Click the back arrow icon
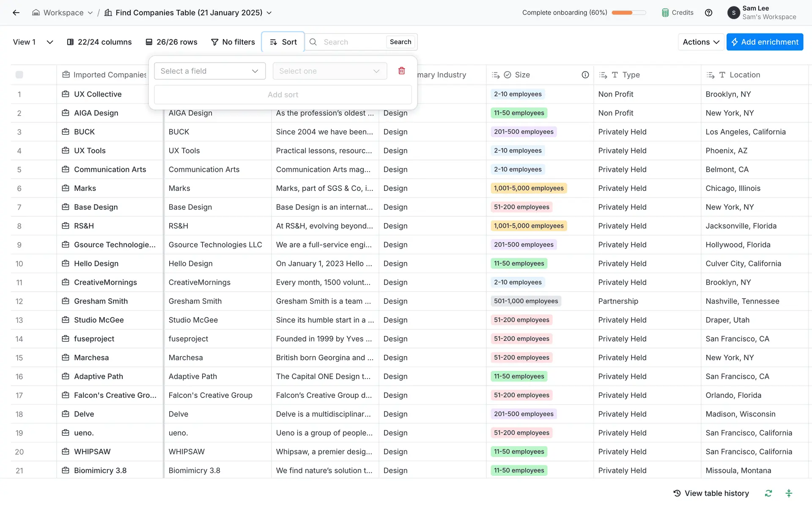The image size is (812, 508). pyautogui.click(x=16, y=13)
